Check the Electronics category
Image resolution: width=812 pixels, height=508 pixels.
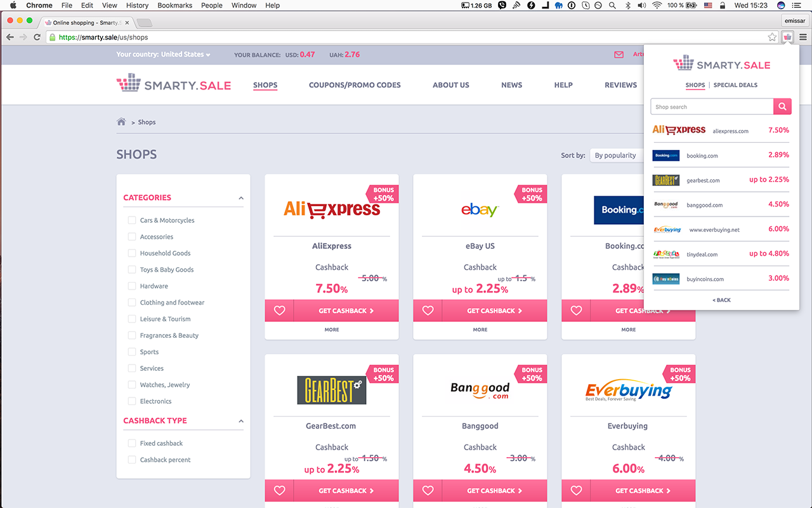coord(132,401)
